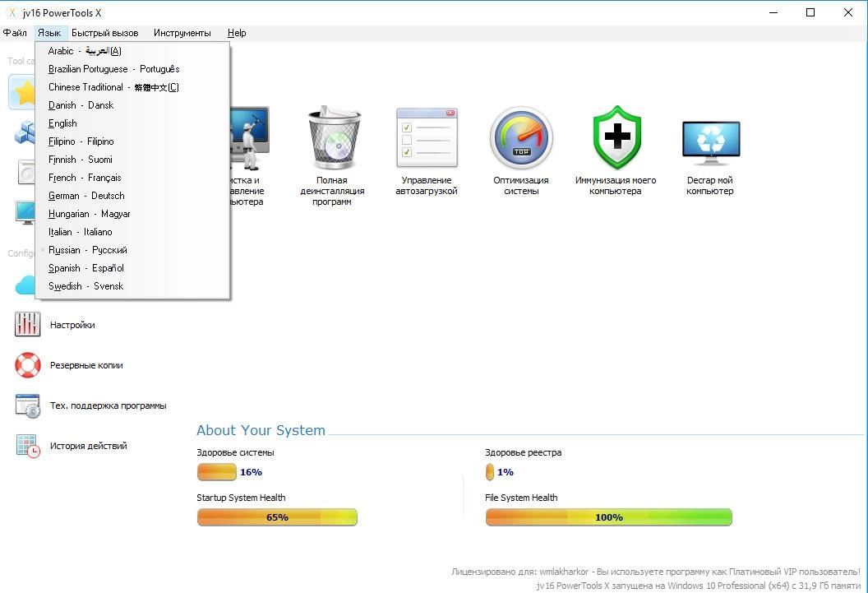The width and height of the screenshot is (868, 593).
Task: Click Управление автозагрузкой label
Action: pos(427,186)
